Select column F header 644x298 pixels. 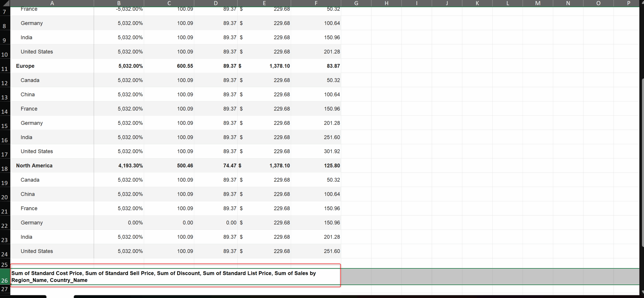point(316,3)
